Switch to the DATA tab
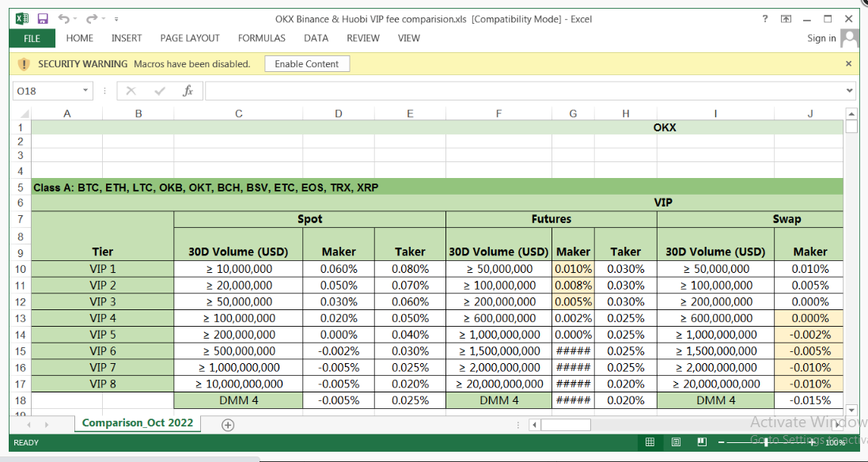This screenshot has width=868, height=462. [316, 38]
